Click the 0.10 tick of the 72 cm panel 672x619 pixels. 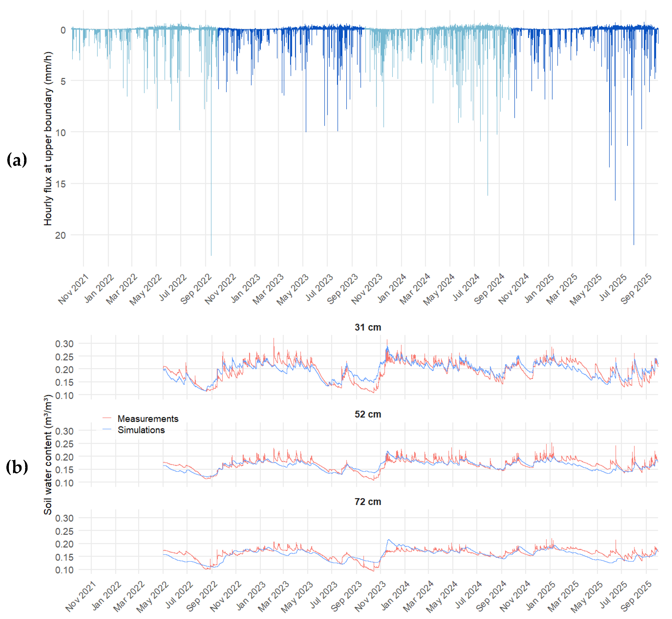[x=64, y=570]
